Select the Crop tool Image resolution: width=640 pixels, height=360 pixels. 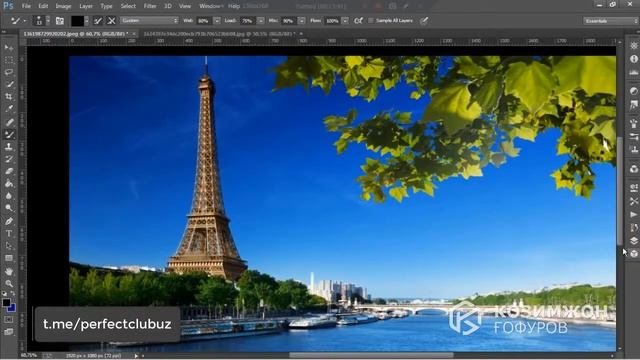pos(9,97)
